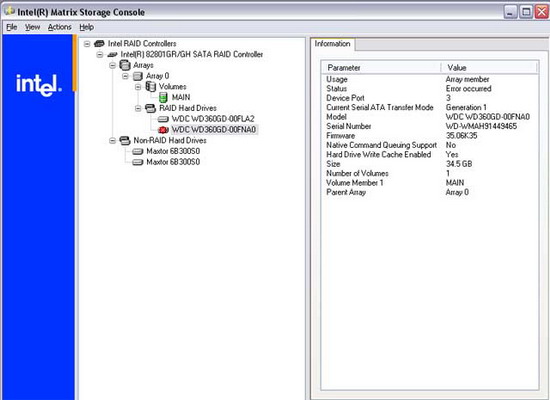Select the Arrays stacked-disk icon

pyautogui.click(x=125, y=65)
